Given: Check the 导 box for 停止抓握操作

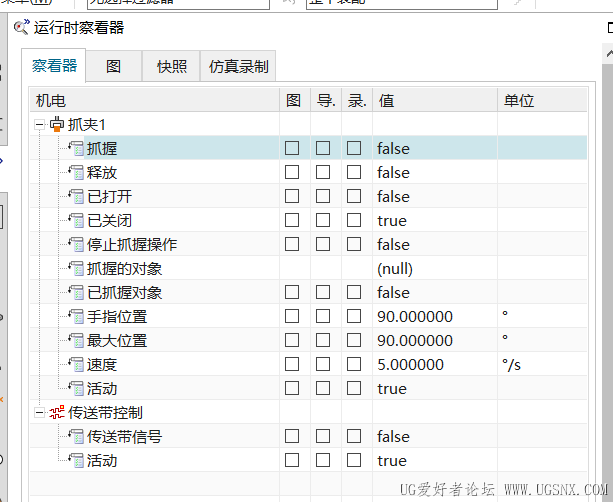Looking at the screenshot, I should click(323, 244).
